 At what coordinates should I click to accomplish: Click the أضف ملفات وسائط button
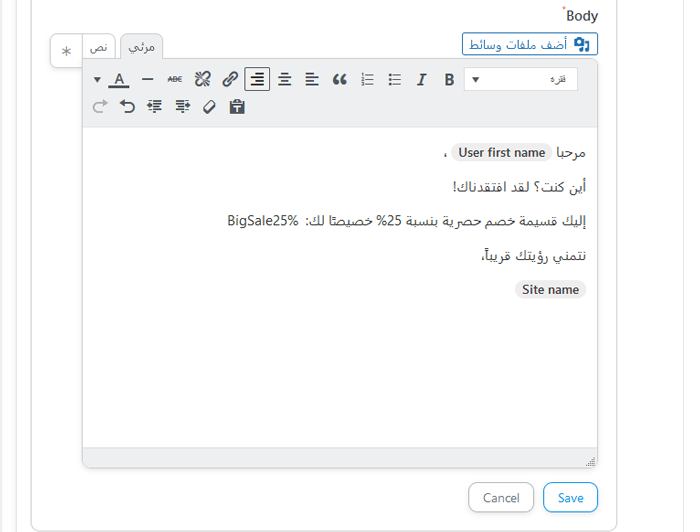click(x=529, y=44)
